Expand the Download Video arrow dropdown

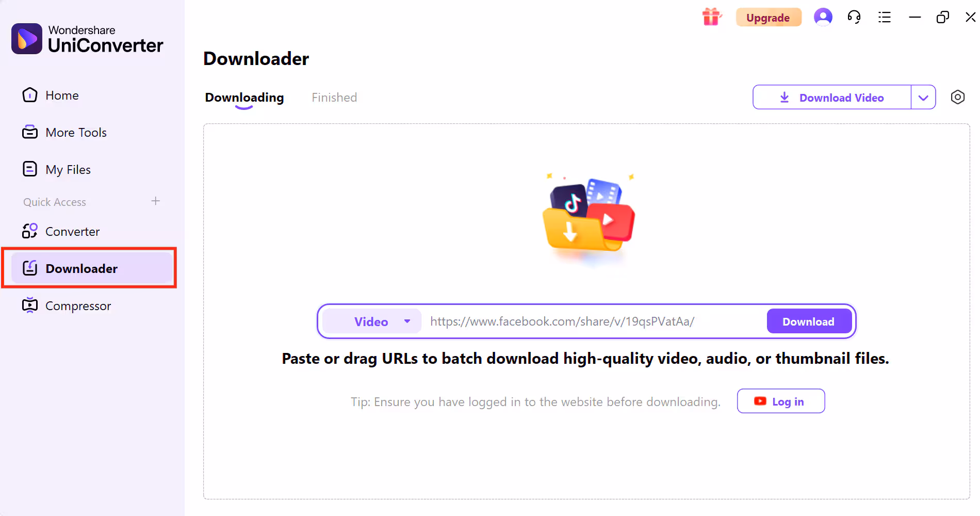coord(923,97)
